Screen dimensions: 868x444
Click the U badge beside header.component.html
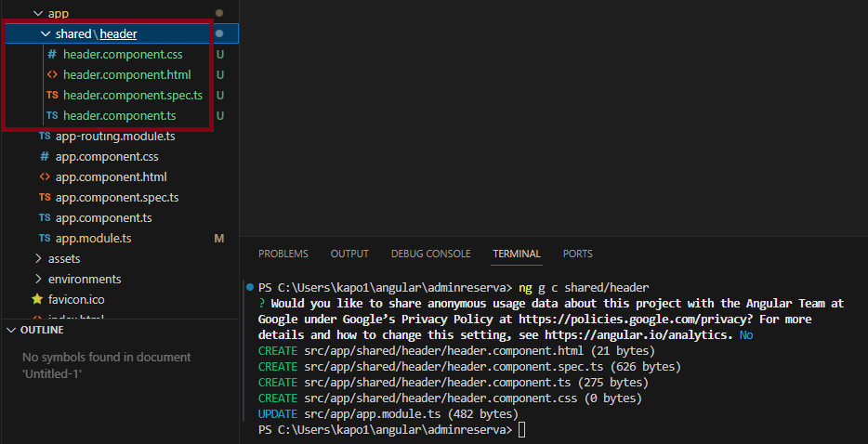[219, 74]
